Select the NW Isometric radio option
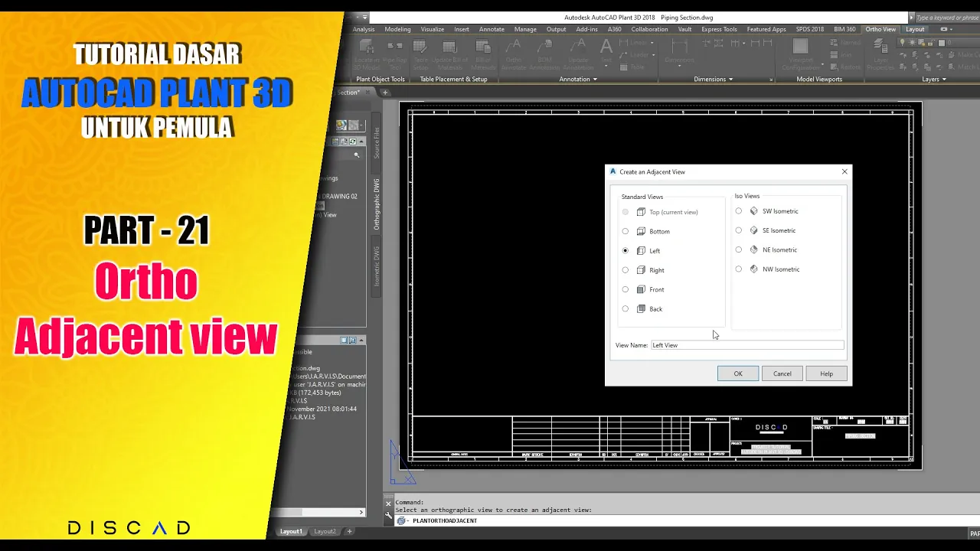Image resolution: width=980 pixels, height=551 pixels. click(739, 269)
